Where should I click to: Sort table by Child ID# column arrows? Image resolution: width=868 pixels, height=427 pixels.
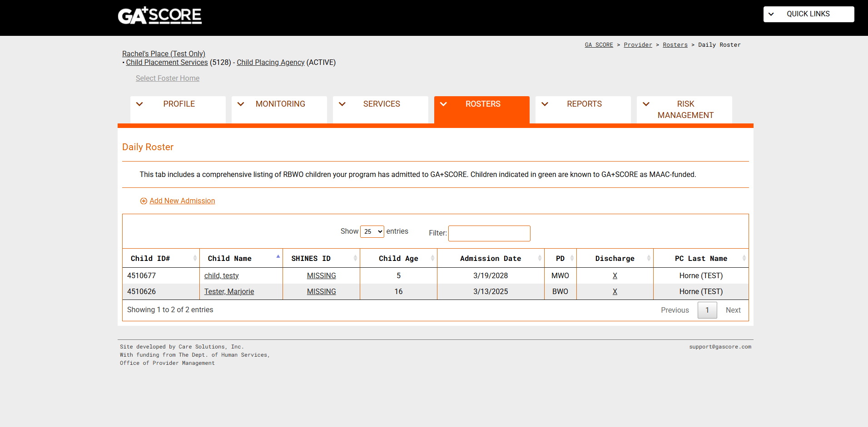[195, 258]
